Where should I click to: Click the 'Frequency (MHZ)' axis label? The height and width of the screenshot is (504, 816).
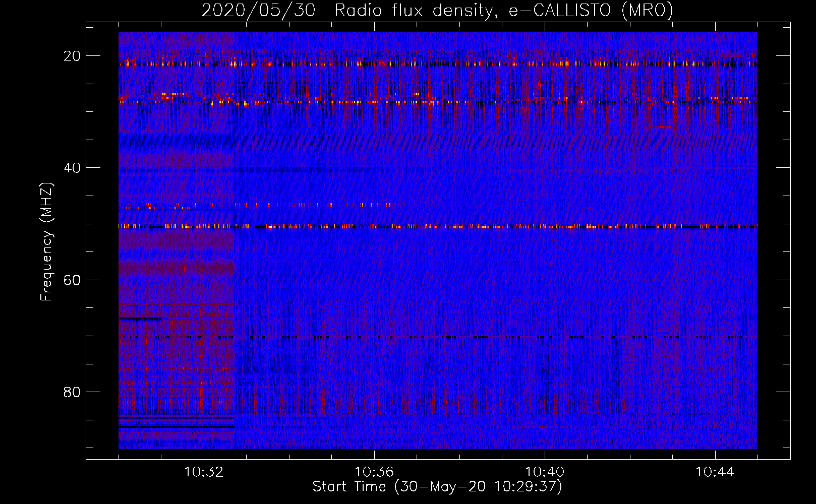coord(46,242)
